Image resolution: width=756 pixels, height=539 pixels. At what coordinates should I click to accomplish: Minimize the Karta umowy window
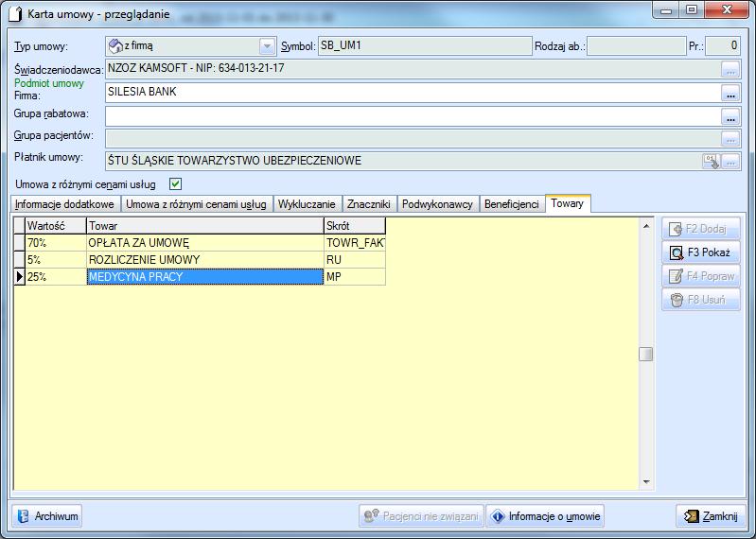(666, 10)
